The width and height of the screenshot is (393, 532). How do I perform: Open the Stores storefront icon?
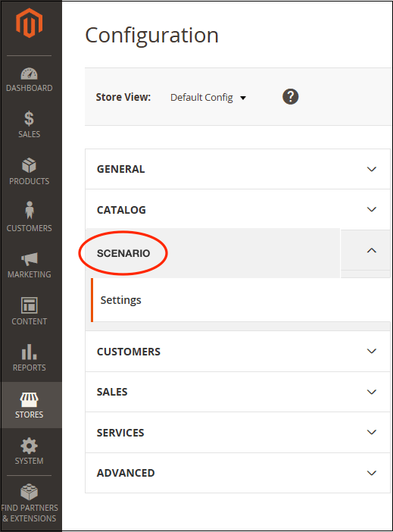tap(30, 399)
